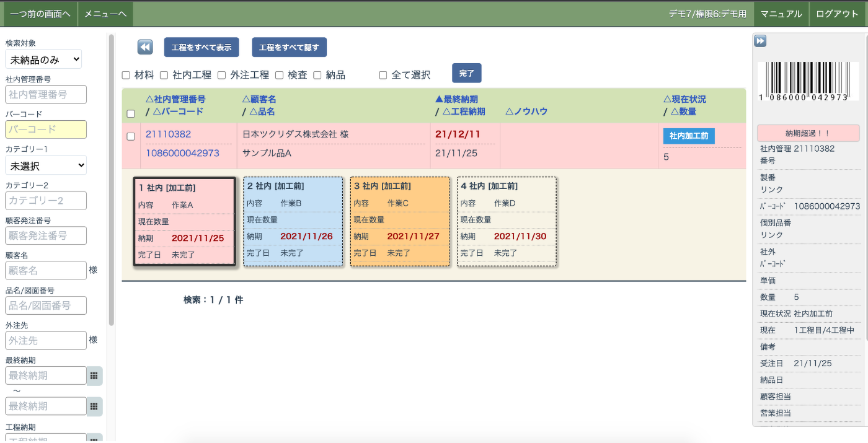Open the 21110382 management number link

click(x=168, y=134)
